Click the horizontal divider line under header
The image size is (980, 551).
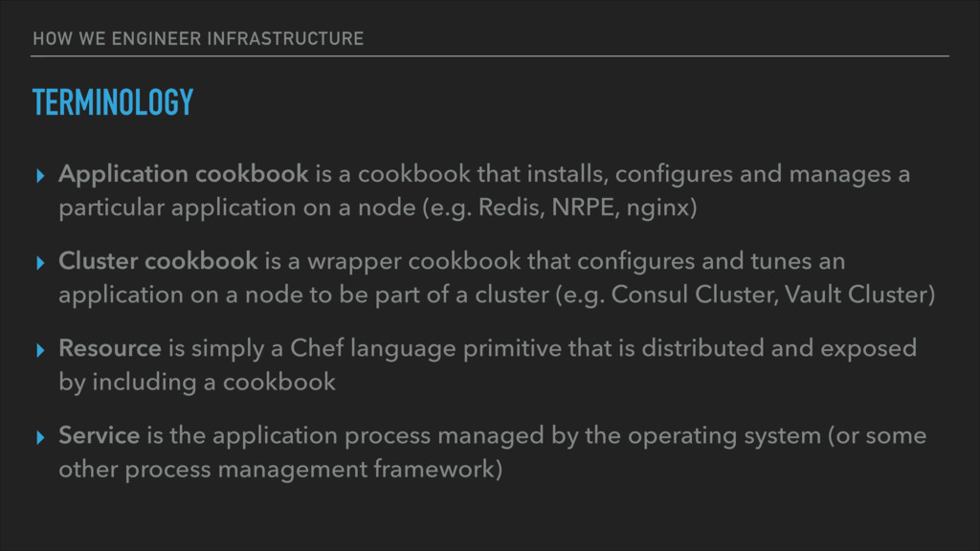pyautogui.click(x=490, y=56)
